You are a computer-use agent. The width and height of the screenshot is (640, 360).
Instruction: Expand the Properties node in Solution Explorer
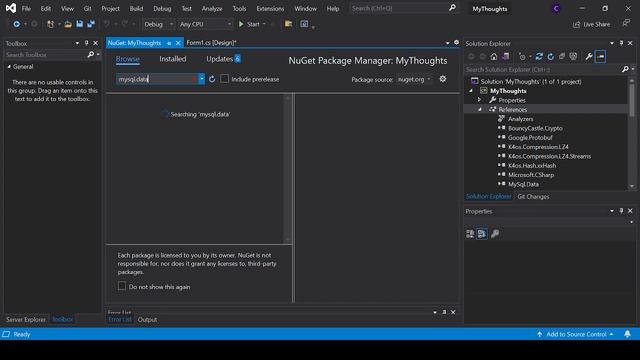click(x=480, y=100)
